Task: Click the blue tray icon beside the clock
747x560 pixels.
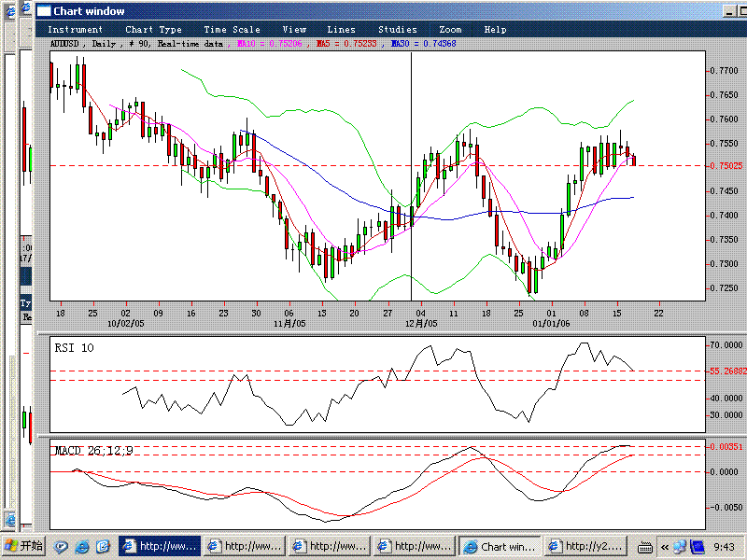Action: (x=697, y=546)
